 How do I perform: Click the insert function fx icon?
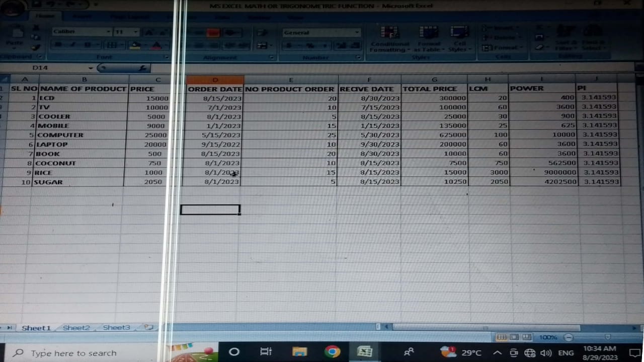pyautogui.click(x=142, y=68)
